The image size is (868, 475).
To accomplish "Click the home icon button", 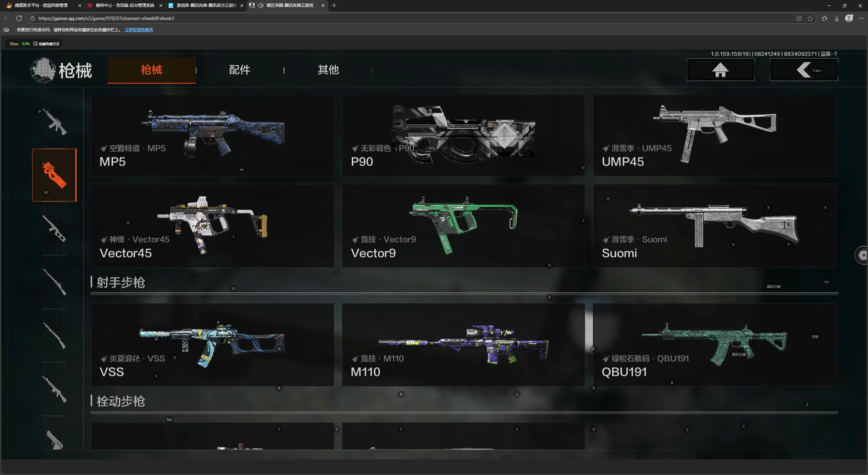I will tap(720, 70).
